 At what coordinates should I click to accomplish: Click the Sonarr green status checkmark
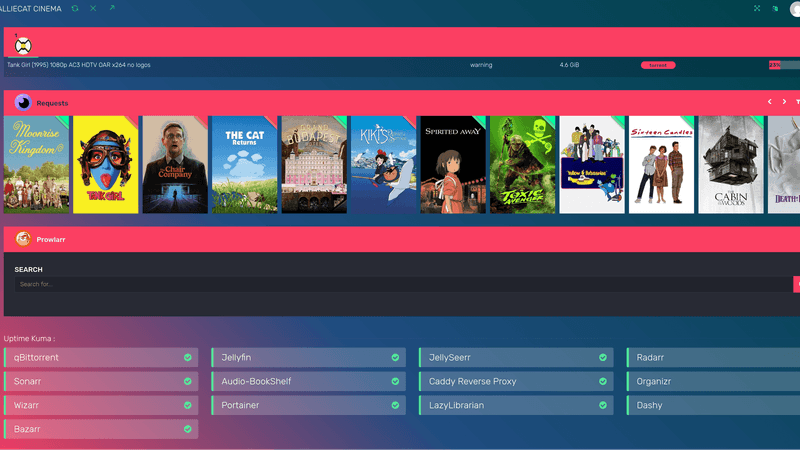coord(188,382)
